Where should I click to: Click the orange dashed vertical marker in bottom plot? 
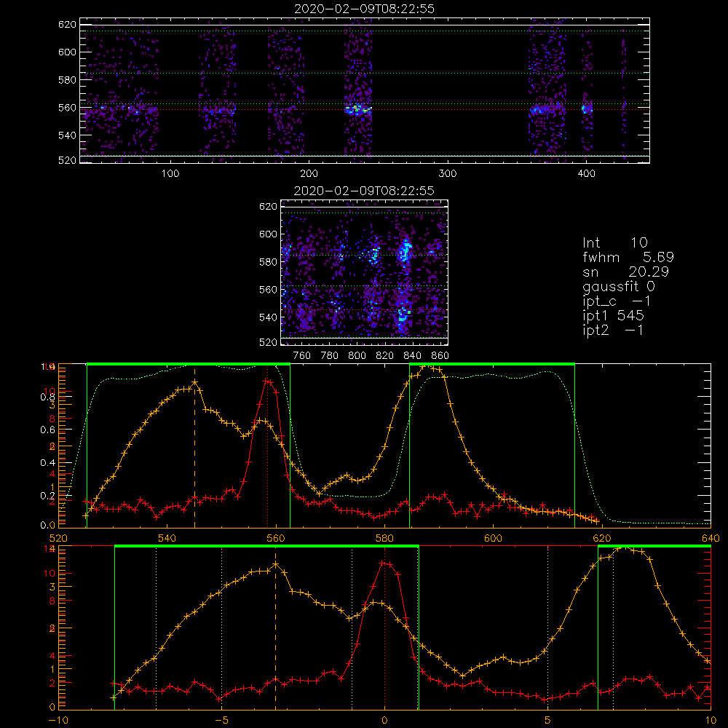click(x=275, y=628)
